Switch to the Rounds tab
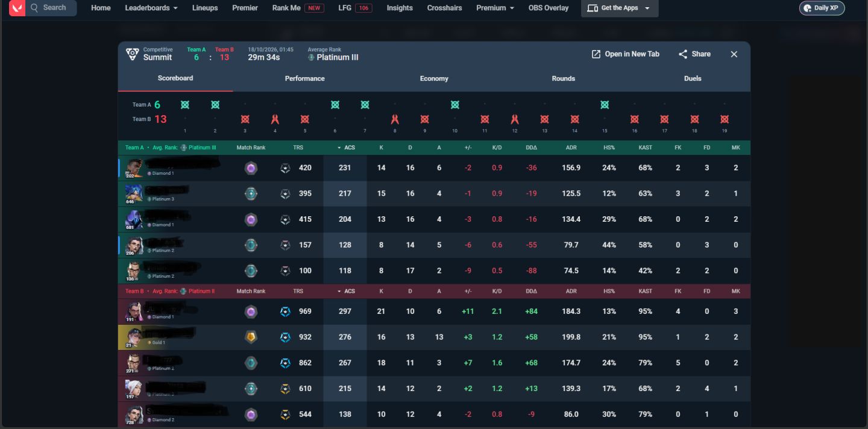The width and height of the screenshot is (868, 429). [564, 78]
